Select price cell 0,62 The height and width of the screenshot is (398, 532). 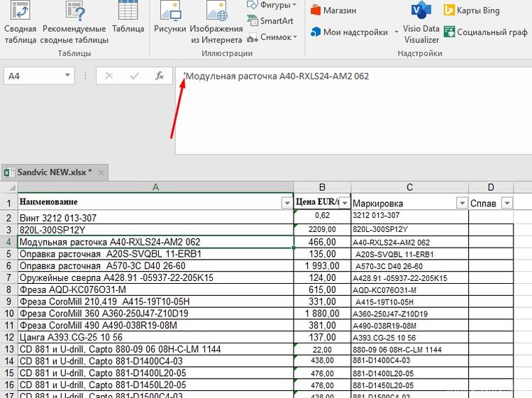(x=322, y=216)
